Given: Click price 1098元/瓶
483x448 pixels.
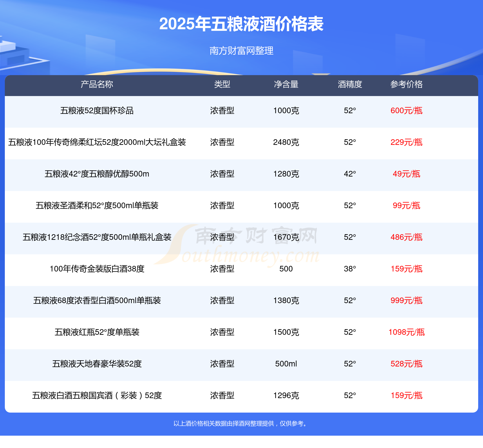Looking at the screenshot, I should pyautogui.click(x=407, y=332).
